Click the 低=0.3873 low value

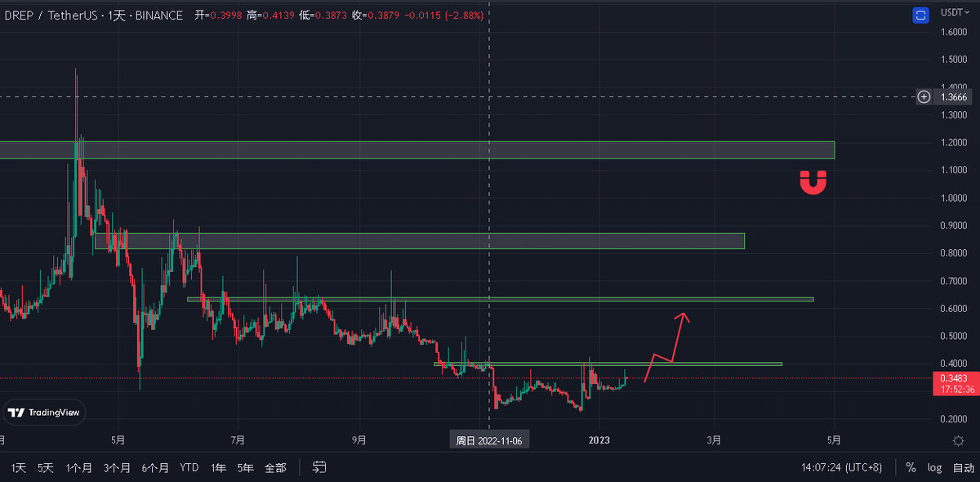(x=322, y=15)
